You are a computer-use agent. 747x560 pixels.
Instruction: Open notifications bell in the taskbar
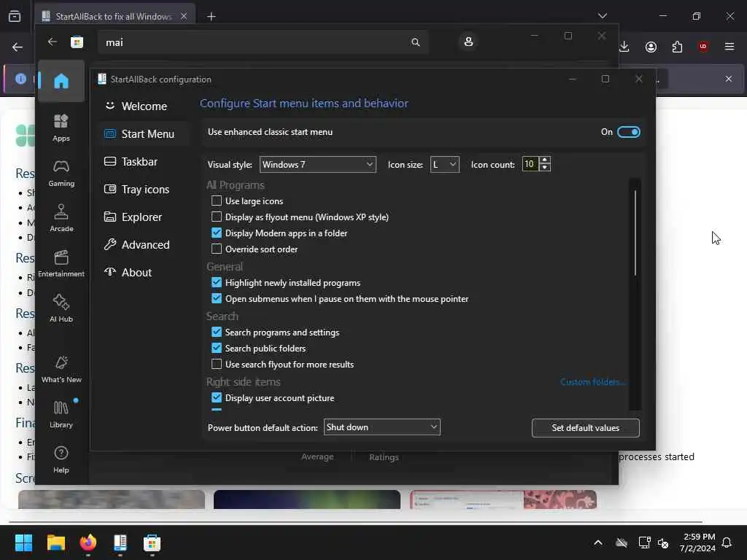[727, 542]
